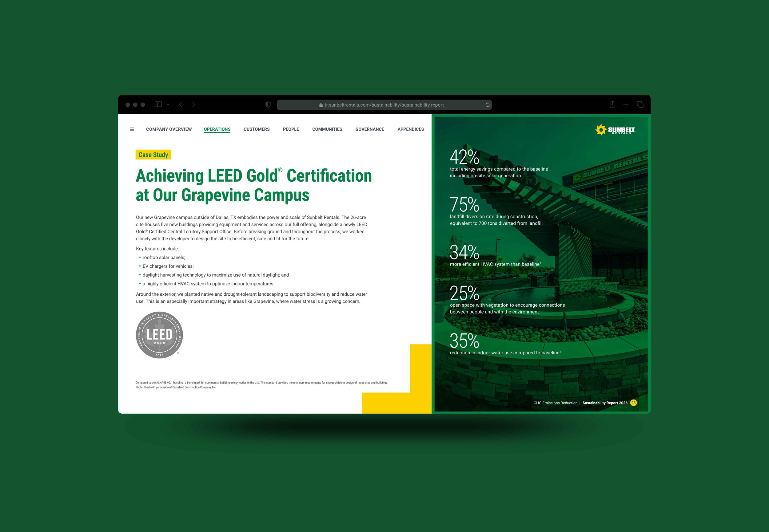Click the page number 28 badge
Image resolution: width=769 pixels, height=532 pixels.
[x=633, y=403]
